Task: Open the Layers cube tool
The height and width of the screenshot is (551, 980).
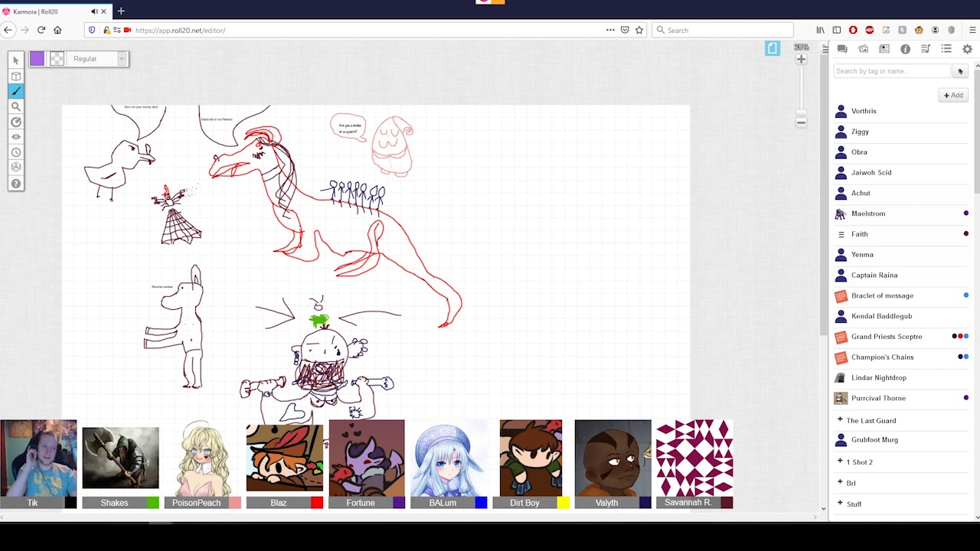Action: 16,76
